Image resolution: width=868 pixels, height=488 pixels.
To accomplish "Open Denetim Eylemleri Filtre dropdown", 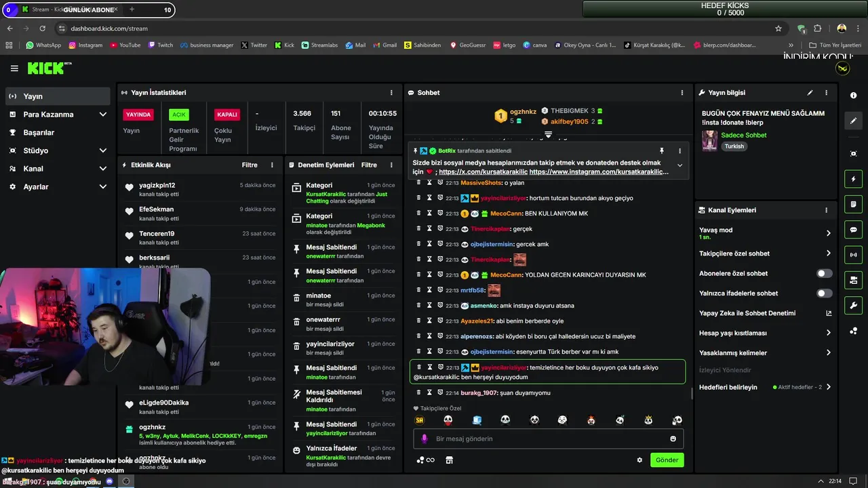I will [369, 165].
